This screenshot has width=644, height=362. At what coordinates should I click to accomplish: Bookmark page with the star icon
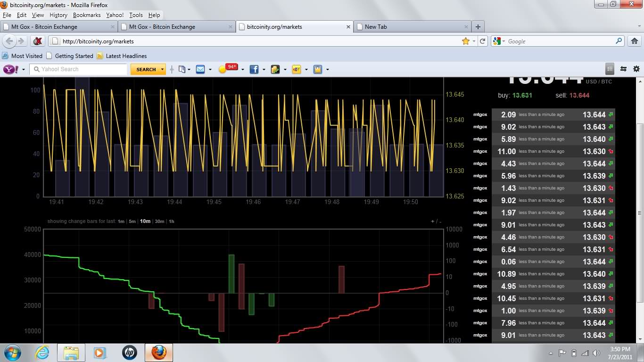click(x=466, y=41)
